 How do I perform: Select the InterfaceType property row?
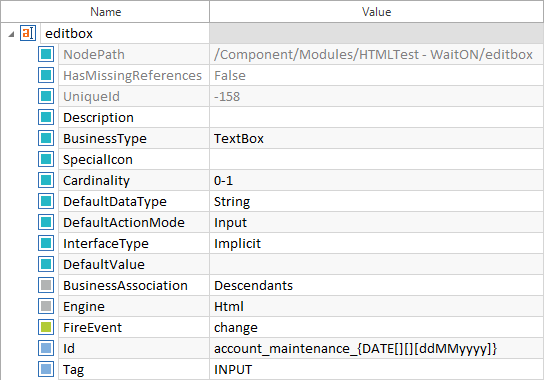(x=301, y=243)
